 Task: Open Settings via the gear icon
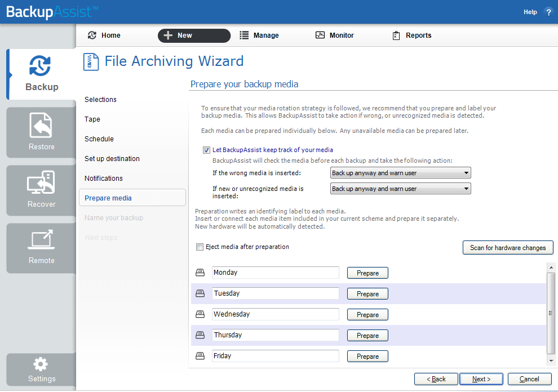pyautogui.click(x=41, y=364)
